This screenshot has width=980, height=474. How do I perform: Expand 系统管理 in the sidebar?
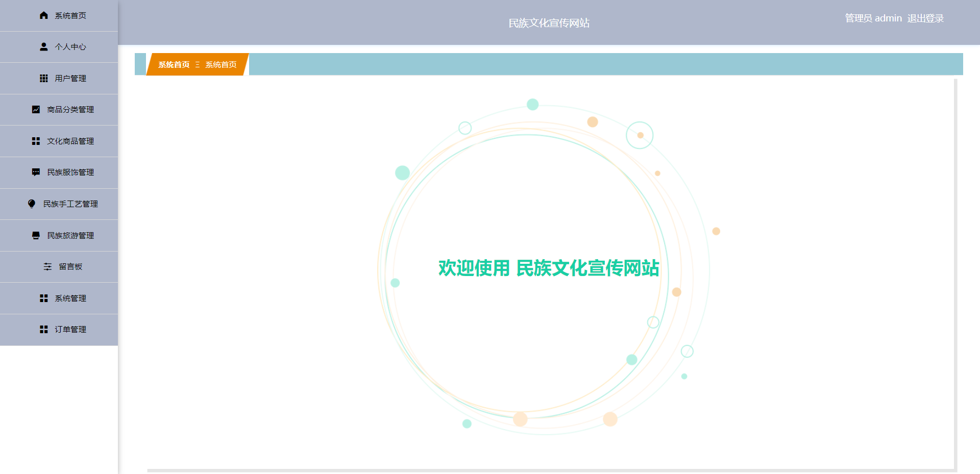click(59, 298)
